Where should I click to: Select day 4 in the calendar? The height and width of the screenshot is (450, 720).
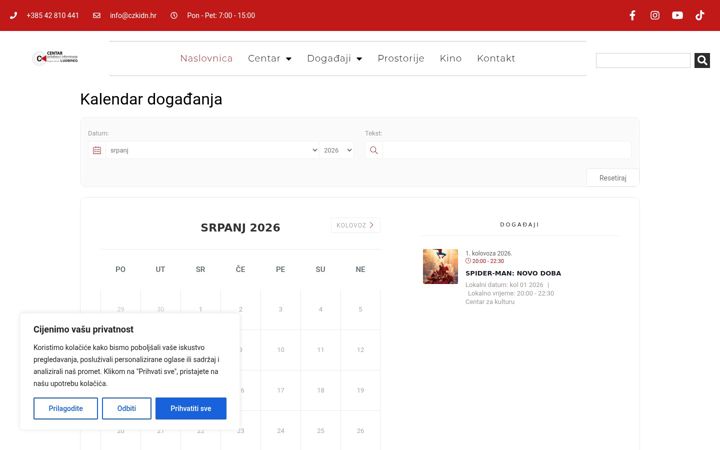321,309
